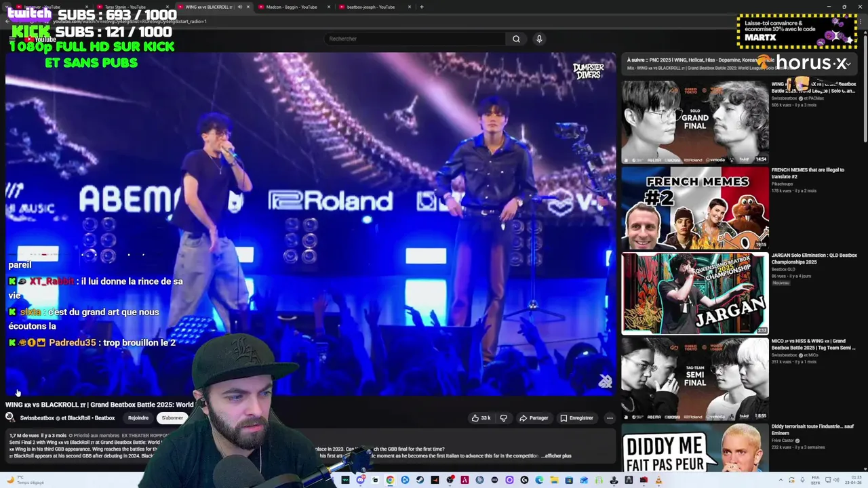Image resolution: width=868 pixels, height=488 pixels.
Task: Open Microsoft Edge from taskbar
Action: pos(538,480)
